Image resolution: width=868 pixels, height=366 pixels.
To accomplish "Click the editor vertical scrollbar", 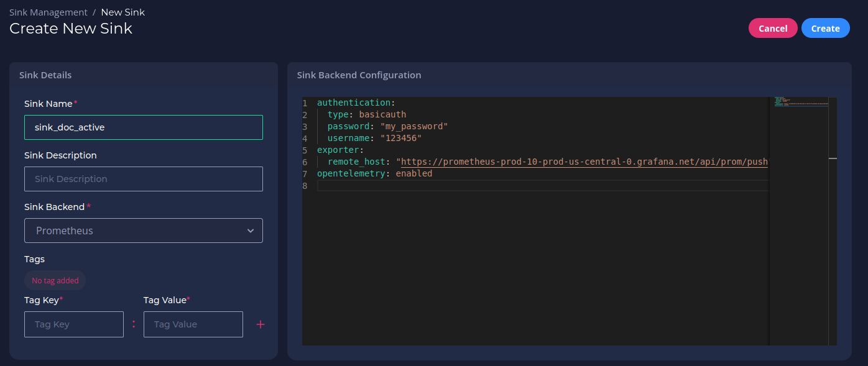I will click(x=833, y=221).
